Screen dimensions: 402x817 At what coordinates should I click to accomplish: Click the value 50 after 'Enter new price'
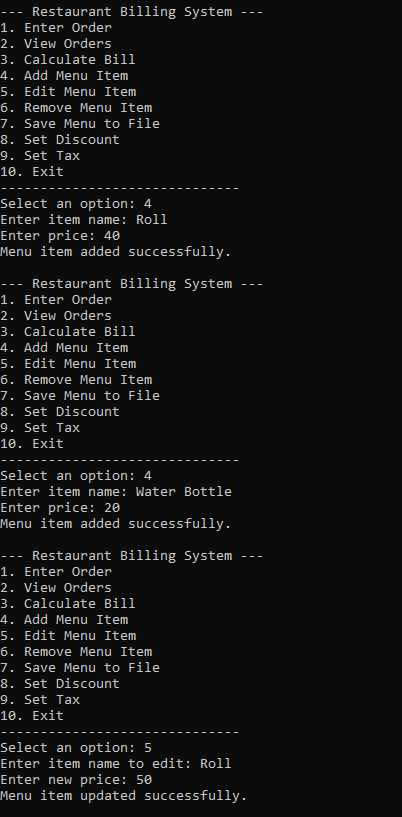[x=144, y=780]
